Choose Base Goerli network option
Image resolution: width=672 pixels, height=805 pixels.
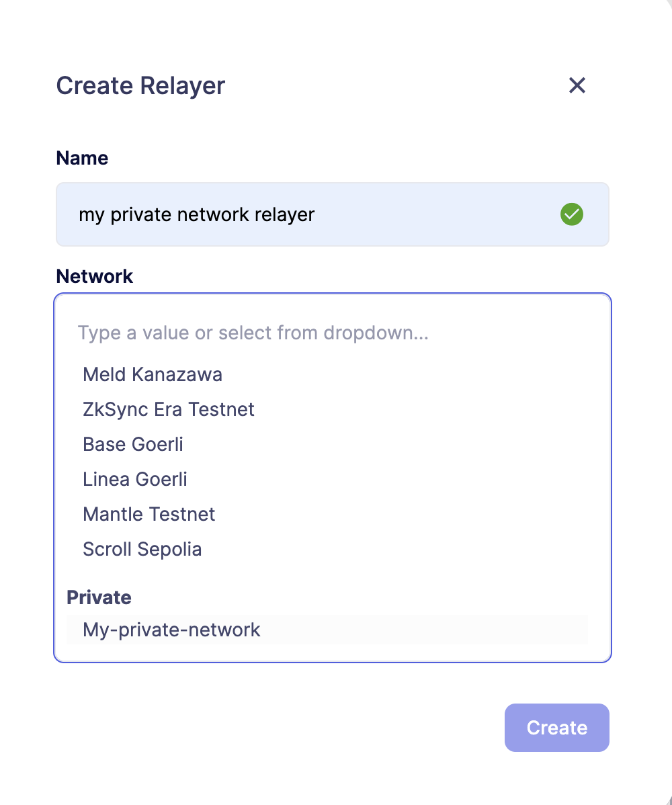pyautogui.click(x=132, y=444)
